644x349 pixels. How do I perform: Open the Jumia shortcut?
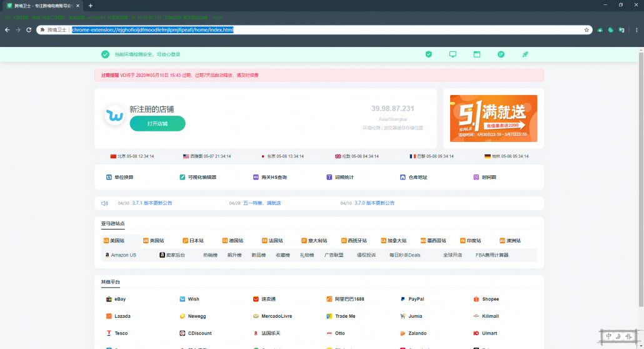tap(411, 316)
